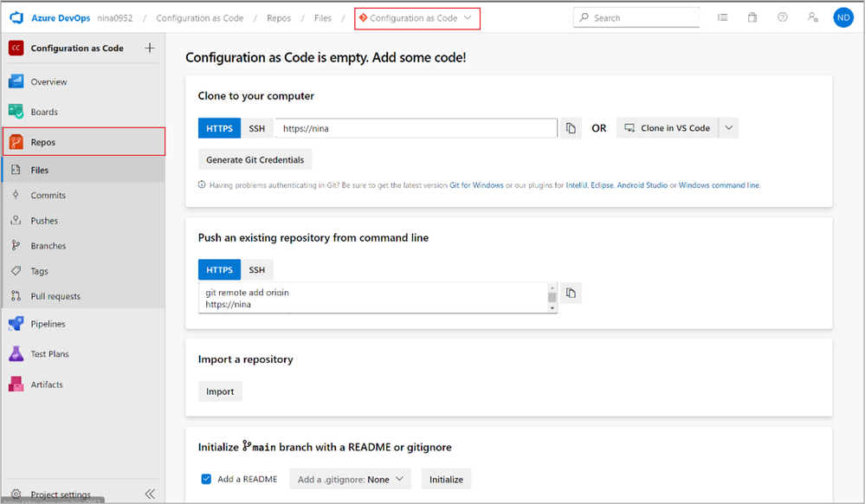Open Boards in the sidebar

coord(83,112)
